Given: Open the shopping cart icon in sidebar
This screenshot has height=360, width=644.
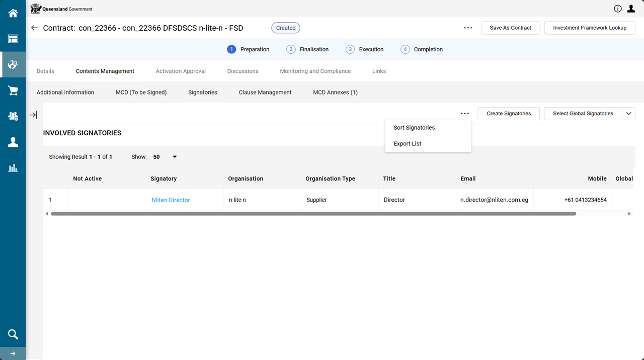Looking at the screenshot, I should click(x=13, y=91).
